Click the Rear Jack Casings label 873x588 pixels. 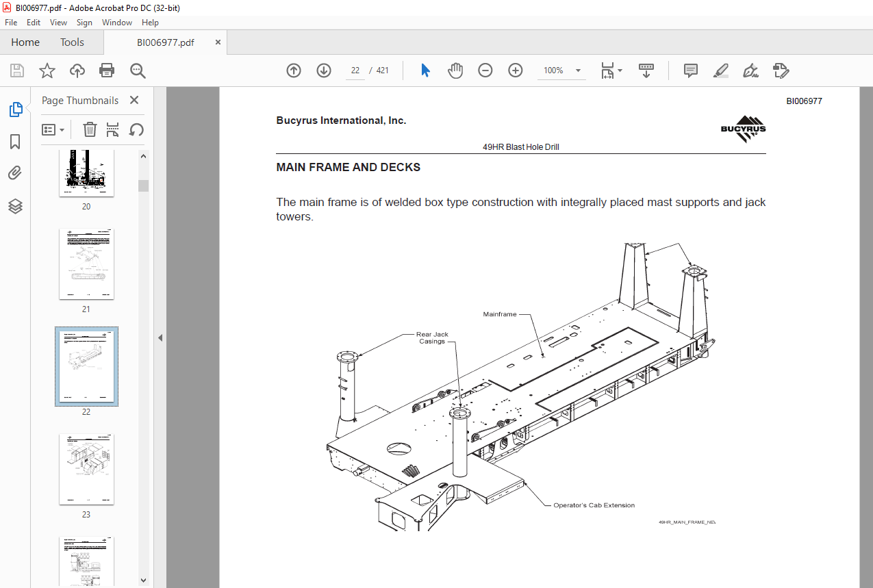(432, 338)
